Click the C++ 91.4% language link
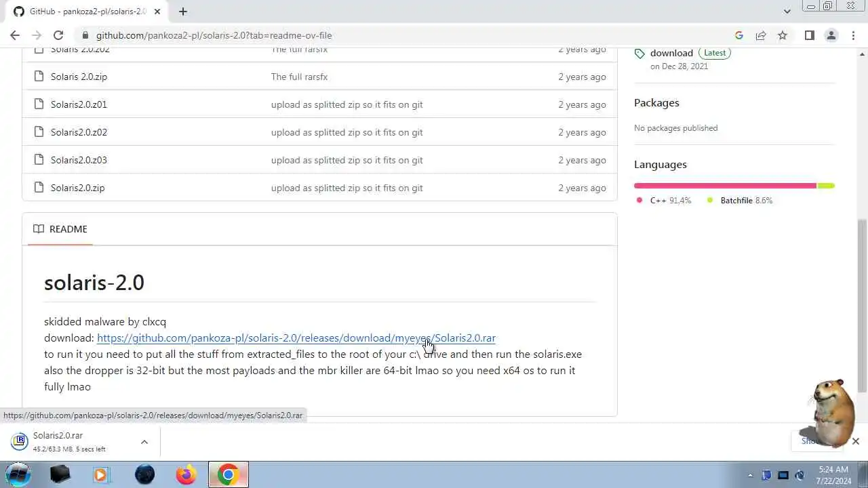Image resolution: width=868 pixels, height=488 pixels. point(664,201)
